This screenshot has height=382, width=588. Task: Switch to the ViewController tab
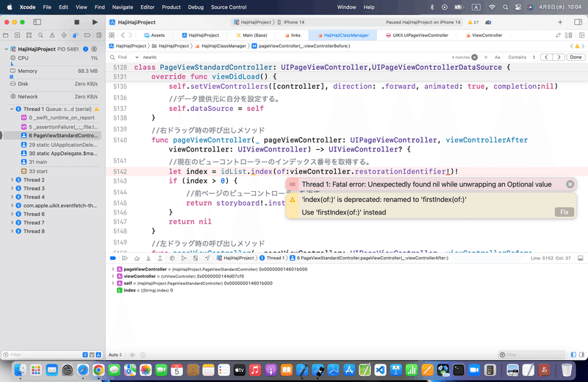coord(484,35)
